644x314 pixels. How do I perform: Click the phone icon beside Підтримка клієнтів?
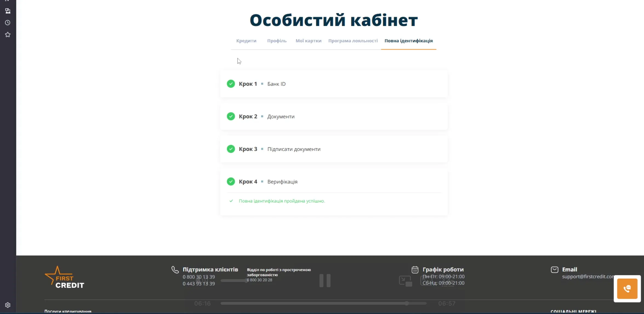175,269
